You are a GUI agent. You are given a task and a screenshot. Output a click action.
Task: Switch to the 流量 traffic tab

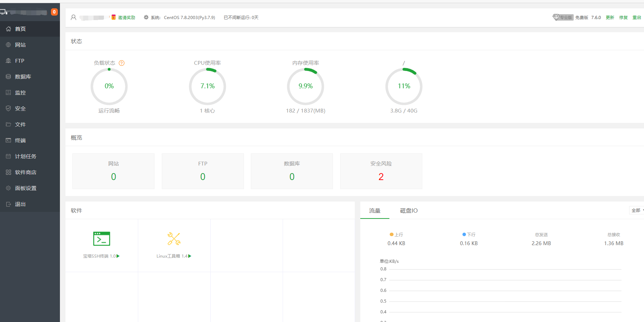(375, 211)
